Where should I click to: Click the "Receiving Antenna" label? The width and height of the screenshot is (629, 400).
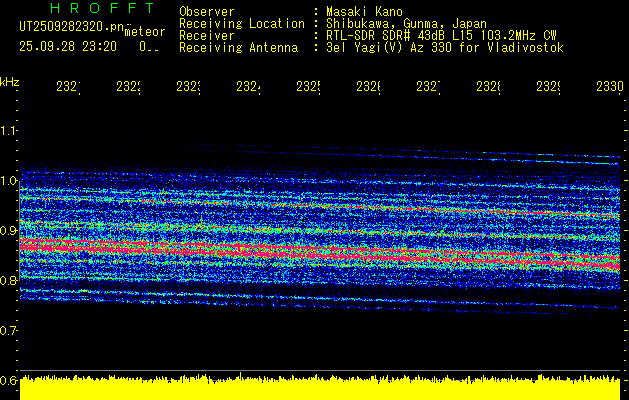tap(239, 48)
